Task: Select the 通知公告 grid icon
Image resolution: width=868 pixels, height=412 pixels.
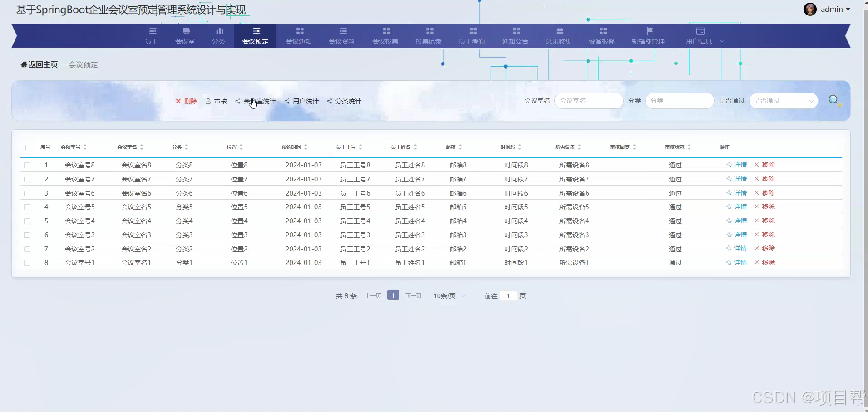Action: point(516,31)
